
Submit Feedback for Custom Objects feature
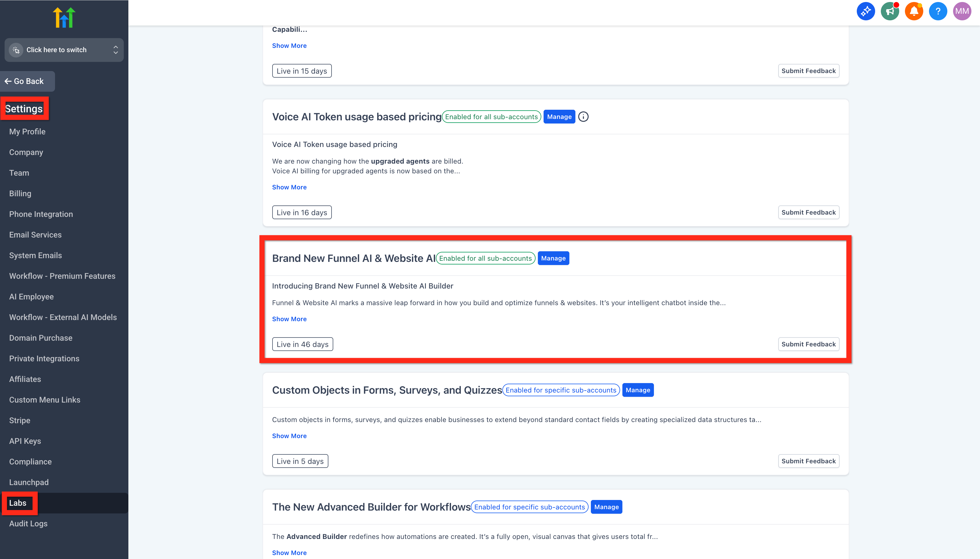point(808,461)
